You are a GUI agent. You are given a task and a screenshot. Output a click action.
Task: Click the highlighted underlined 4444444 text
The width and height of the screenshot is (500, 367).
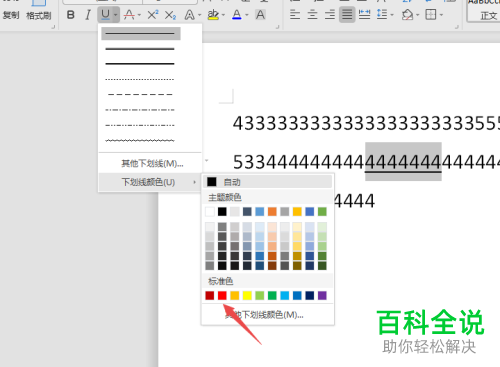tap(403, 162)
